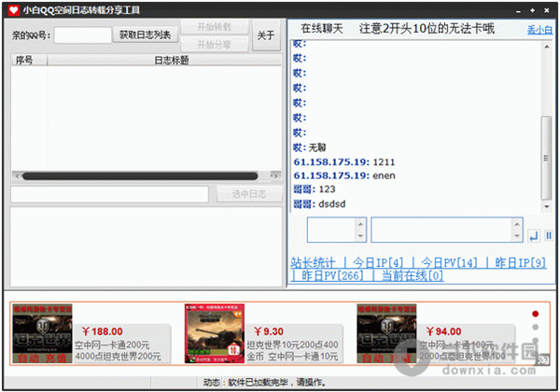Open the 昨日PV[266] link
This screenshot has height=392, width=560.
tap(332, 275)
